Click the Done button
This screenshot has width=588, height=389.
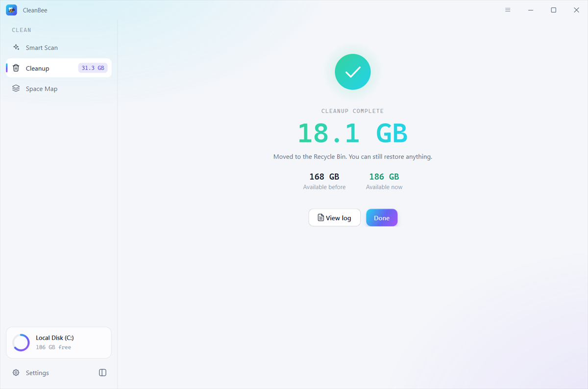(382, 218)
